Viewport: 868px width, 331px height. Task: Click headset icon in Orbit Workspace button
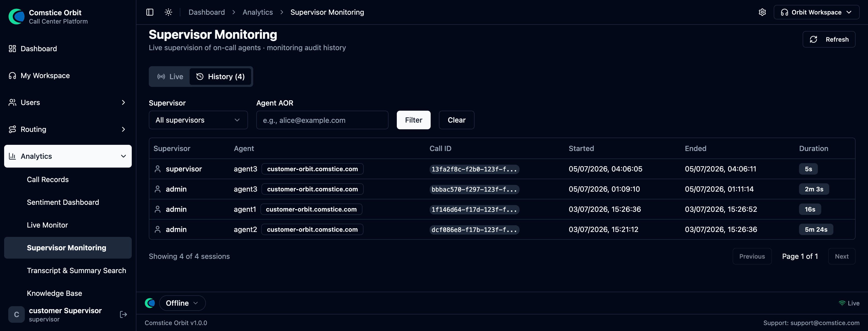pos(785,12)
